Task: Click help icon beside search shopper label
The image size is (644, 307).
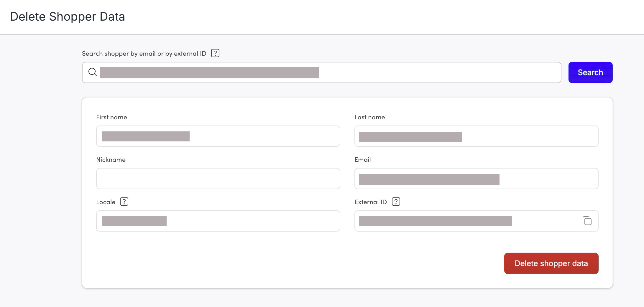Action: click(215, 53)
